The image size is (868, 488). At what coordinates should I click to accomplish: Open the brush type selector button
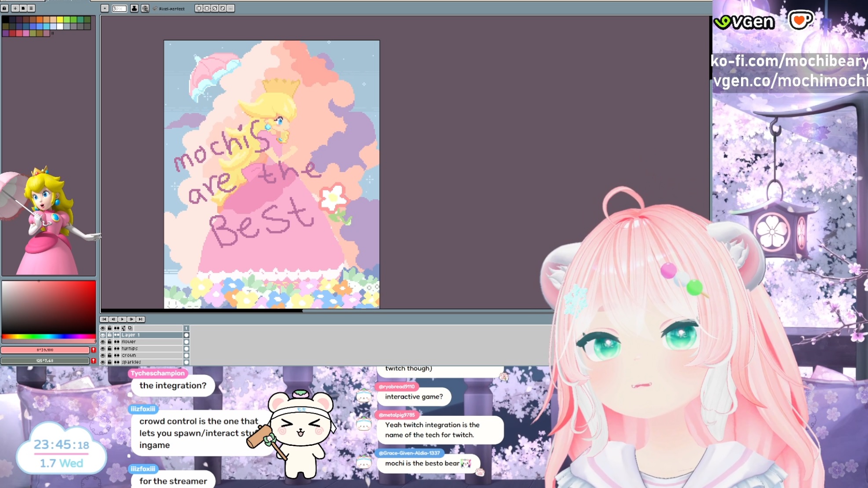[105, 8]
